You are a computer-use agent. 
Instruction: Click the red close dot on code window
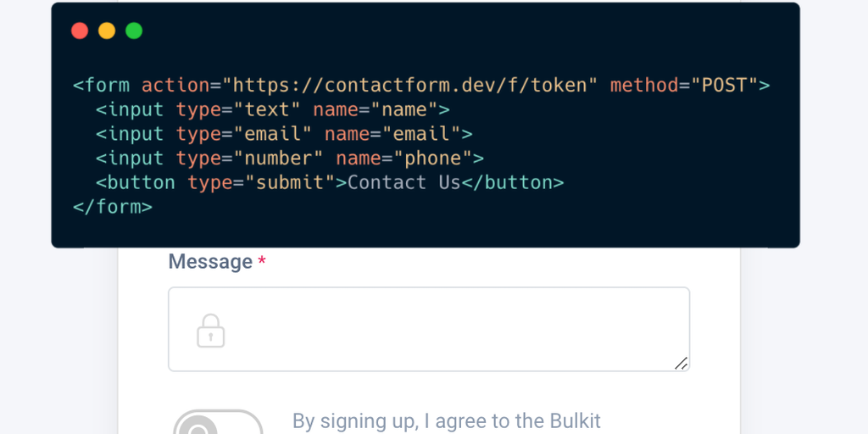coord(80,31)
